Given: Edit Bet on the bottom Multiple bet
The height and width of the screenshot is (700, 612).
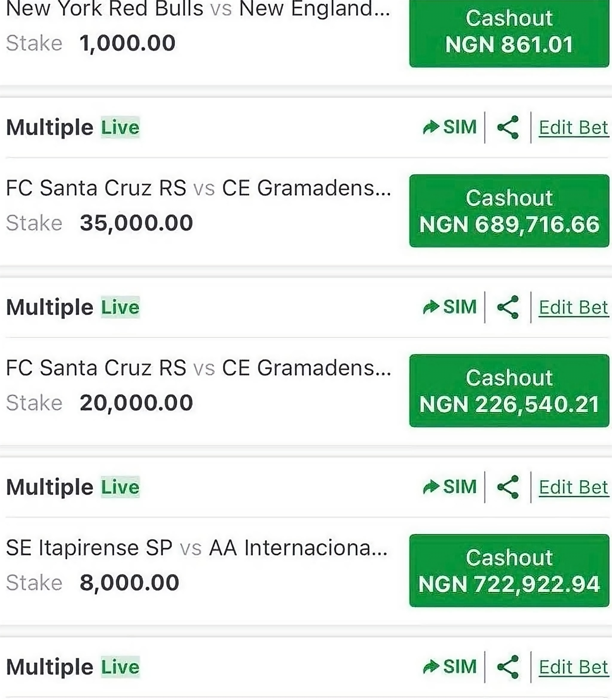Looking at the screenshot, I should coord(574,667).
